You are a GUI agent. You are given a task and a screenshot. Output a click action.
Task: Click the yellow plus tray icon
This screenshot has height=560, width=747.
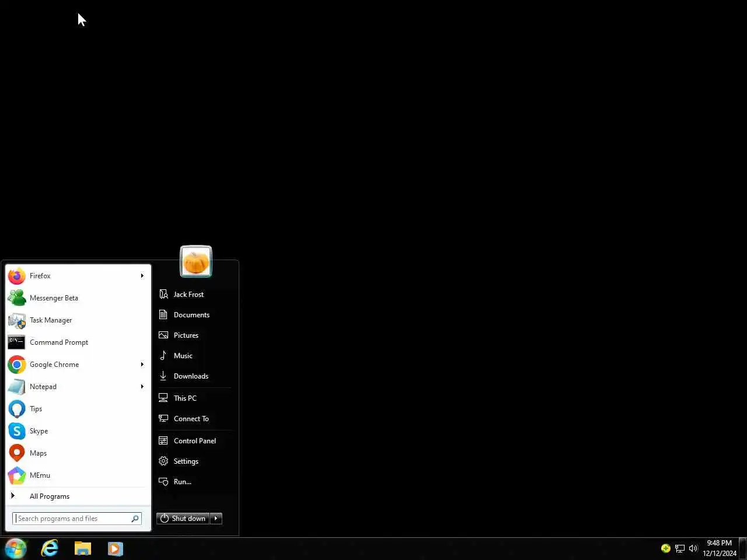pyautogui.click(x=665, y=548)
